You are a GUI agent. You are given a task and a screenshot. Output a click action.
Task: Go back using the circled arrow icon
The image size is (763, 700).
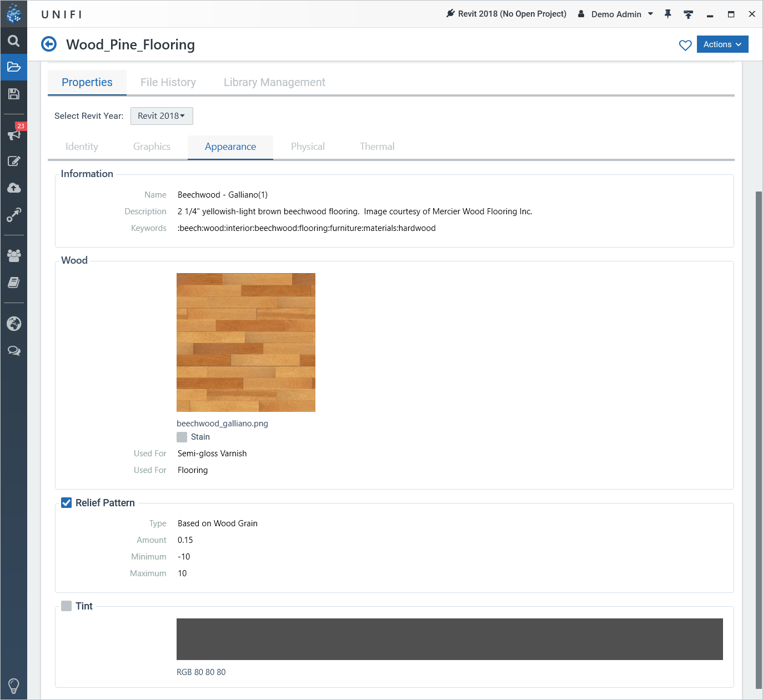(x=49, y=44)
